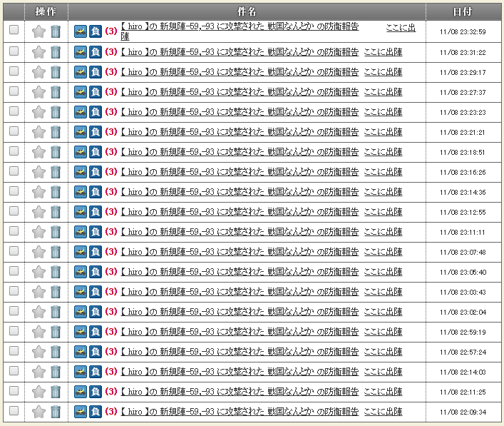Select checkbox for 11/08 22:11:25 report

click(14, 390)
